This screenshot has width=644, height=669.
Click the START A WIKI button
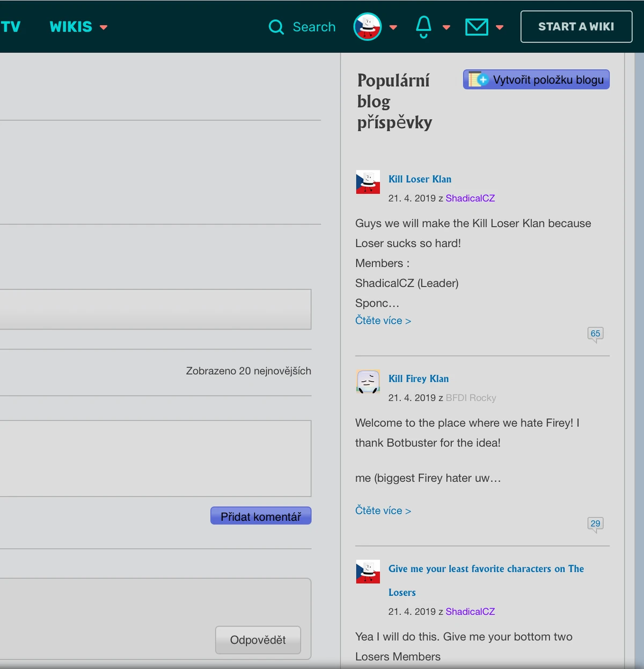click(576, 27)
